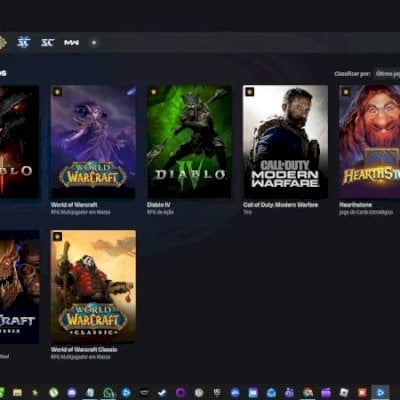Open the StarCraft II favorite shortcut icon
The height and width of the screenshot is (400, 400).
tap(24, 42)
